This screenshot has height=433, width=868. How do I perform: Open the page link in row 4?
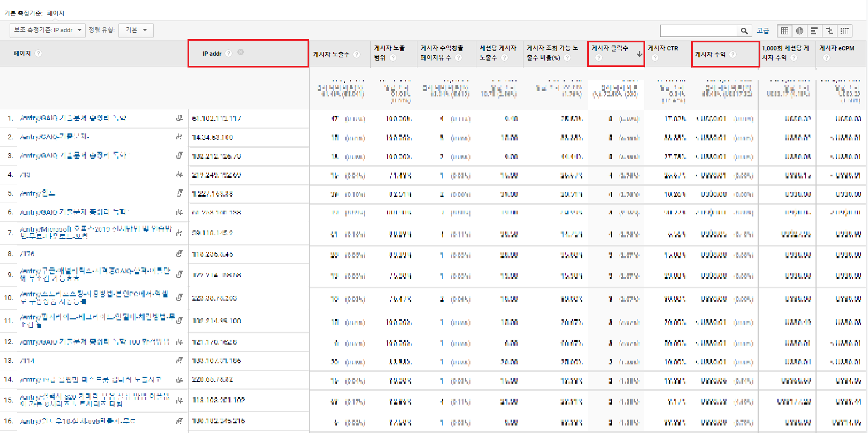25,175
